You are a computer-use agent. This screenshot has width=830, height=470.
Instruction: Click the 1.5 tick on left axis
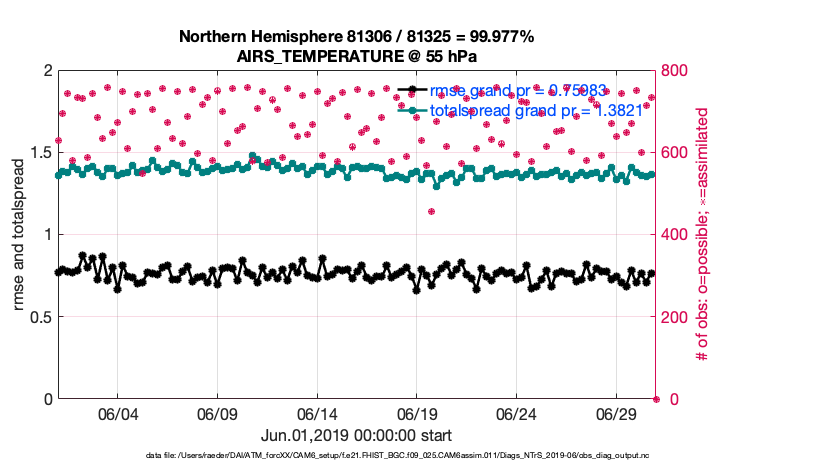tap(38, 153)
